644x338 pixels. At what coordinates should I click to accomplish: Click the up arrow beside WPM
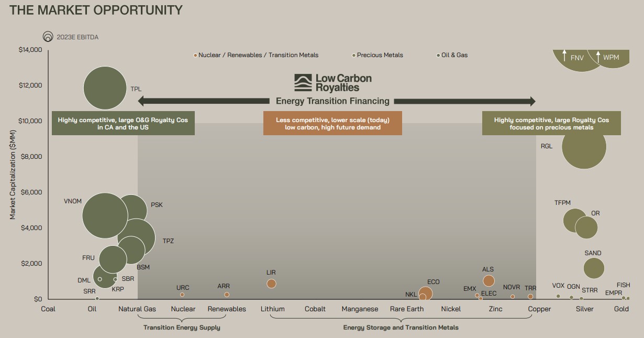597,56
